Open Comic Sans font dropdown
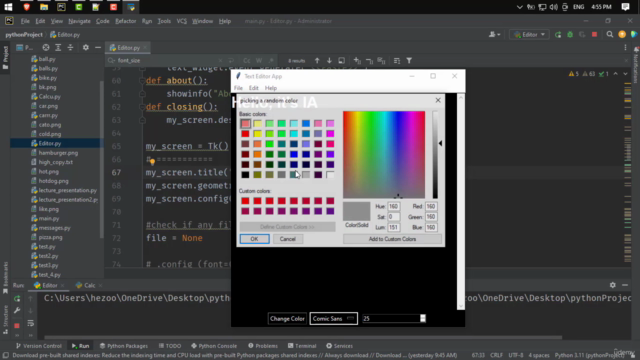Screen dimensions: 640x360 pos(333,318)
